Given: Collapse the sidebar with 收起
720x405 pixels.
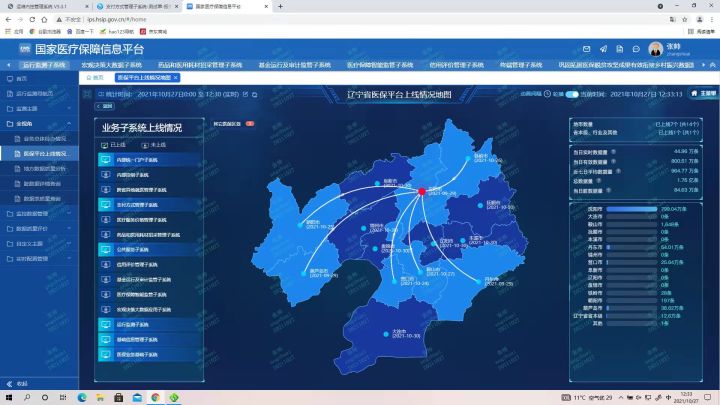Looking at the screenshot, I should tap(17, 383).
